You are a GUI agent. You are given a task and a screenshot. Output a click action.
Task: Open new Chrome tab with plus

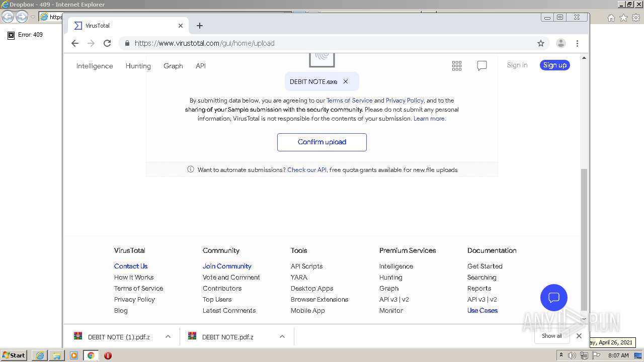[x=200, y=26]
